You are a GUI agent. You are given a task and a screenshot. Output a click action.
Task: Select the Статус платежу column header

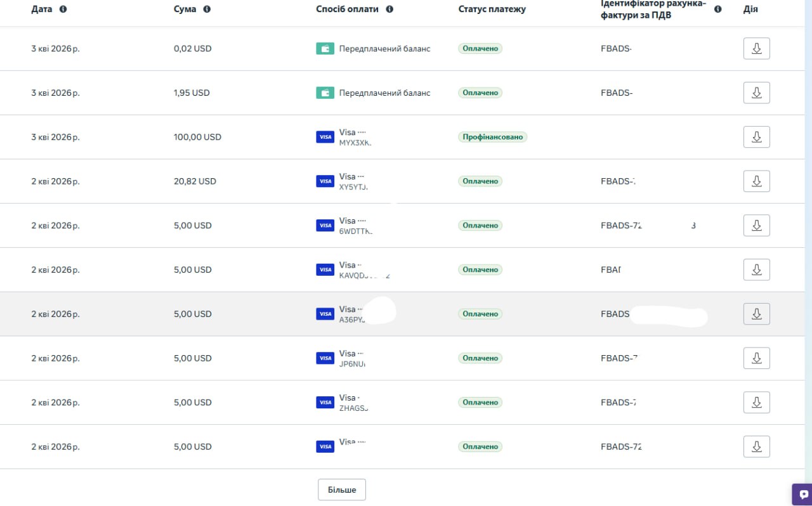(492, 10)
